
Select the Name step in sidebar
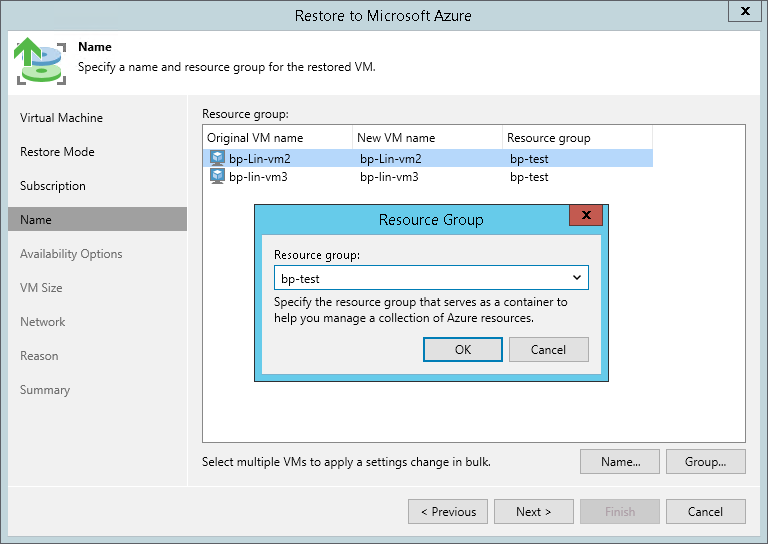click(x=97, y=219)
